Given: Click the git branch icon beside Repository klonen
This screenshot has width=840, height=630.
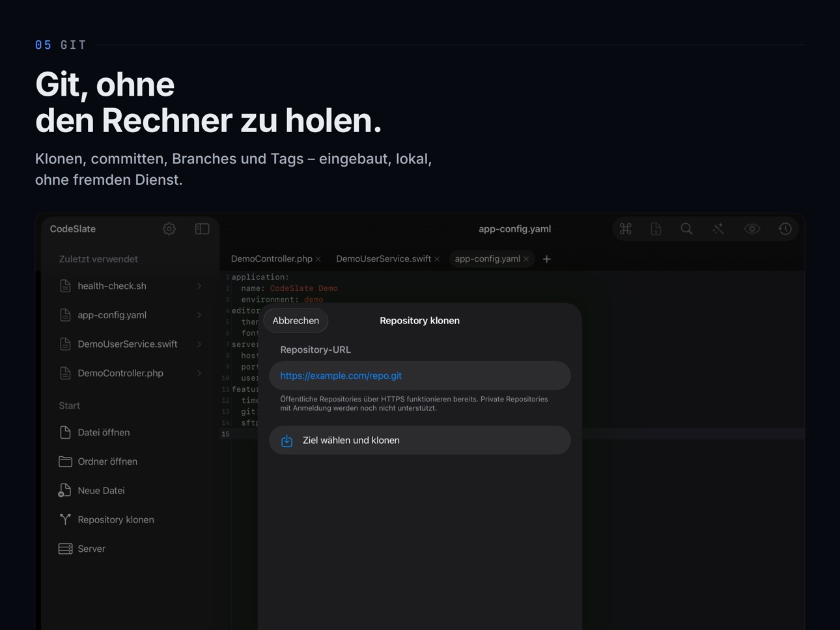Looking at the screenshot, I should 65,519.
